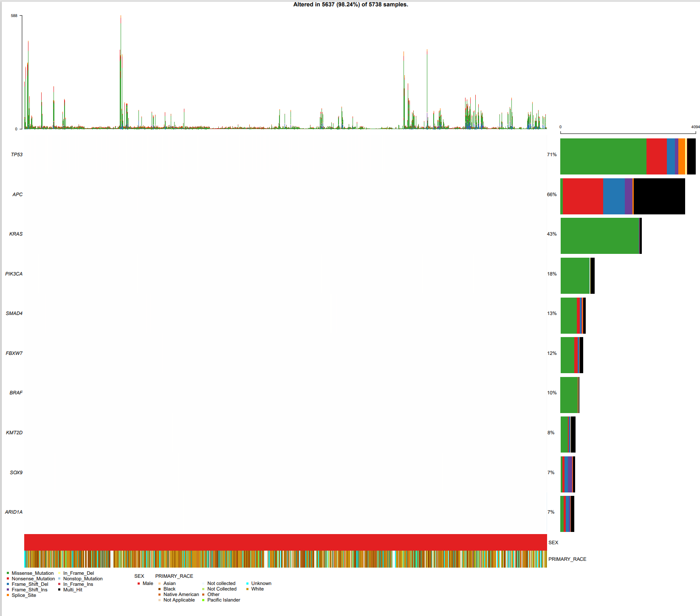Click the In_Frame_Ins legend symbol
700x616 pixels.
click(x=59, y=584)
